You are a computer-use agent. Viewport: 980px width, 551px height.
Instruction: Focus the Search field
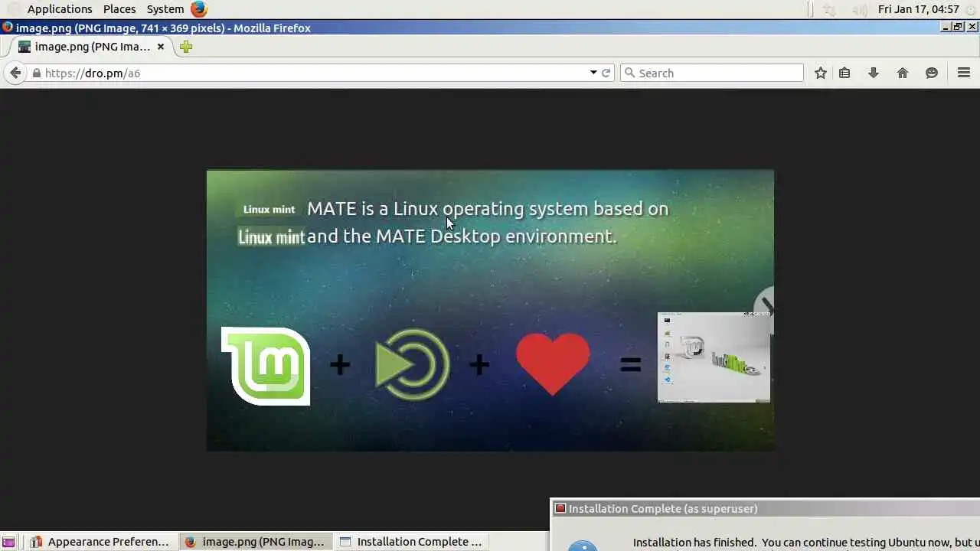pos(712,73)
